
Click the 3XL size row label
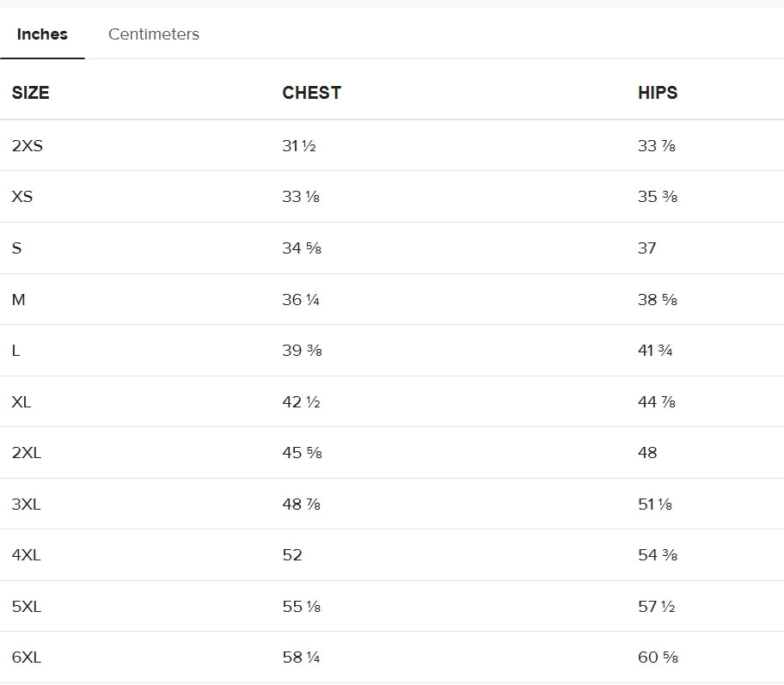[27, 504]
